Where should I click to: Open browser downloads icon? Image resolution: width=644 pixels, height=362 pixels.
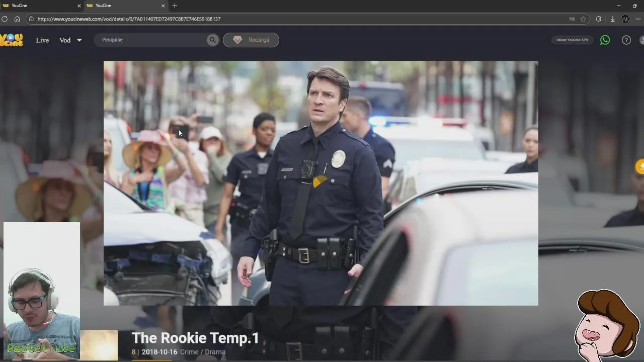(x=612, y=19)
